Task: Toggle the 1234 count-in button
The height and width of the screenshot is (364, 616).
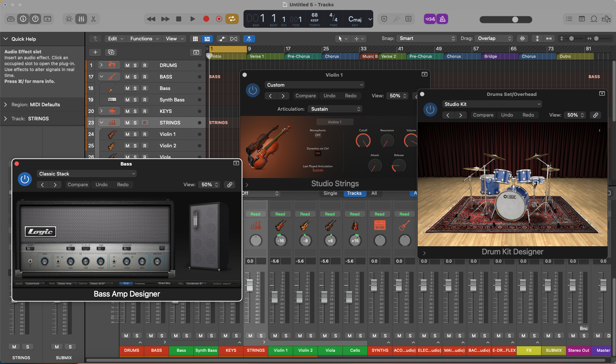Action: (430, 19)
